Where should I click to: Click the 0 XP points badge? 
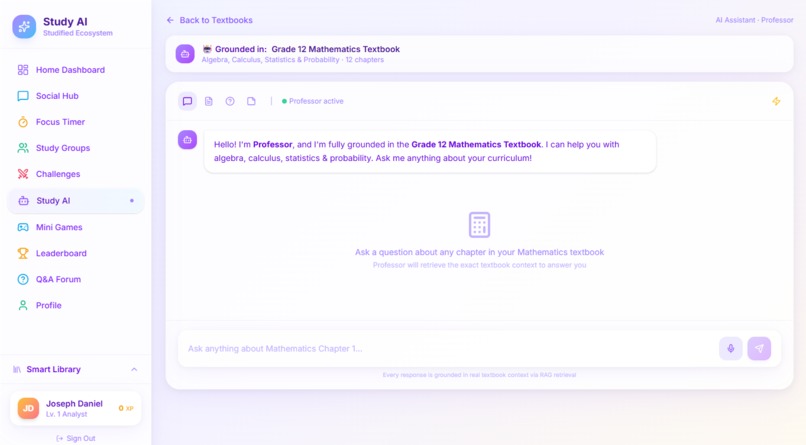pyautogui.click(x=126, y=409)
